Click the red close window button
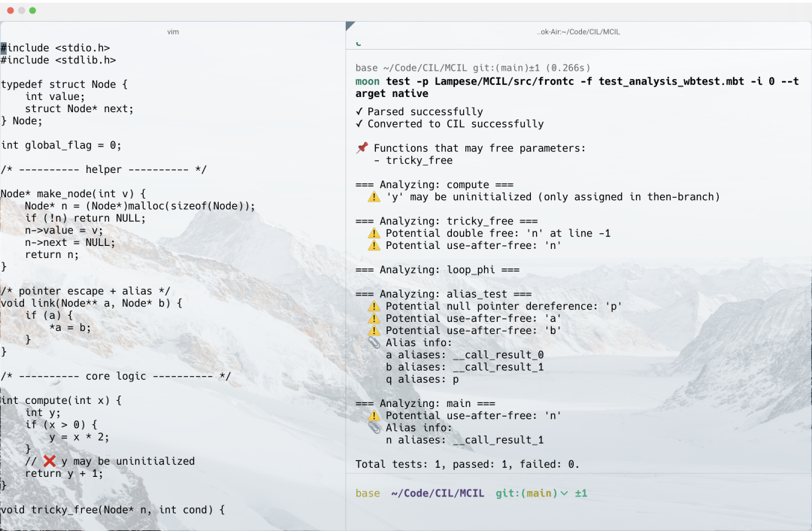 [x=11, y=11]
